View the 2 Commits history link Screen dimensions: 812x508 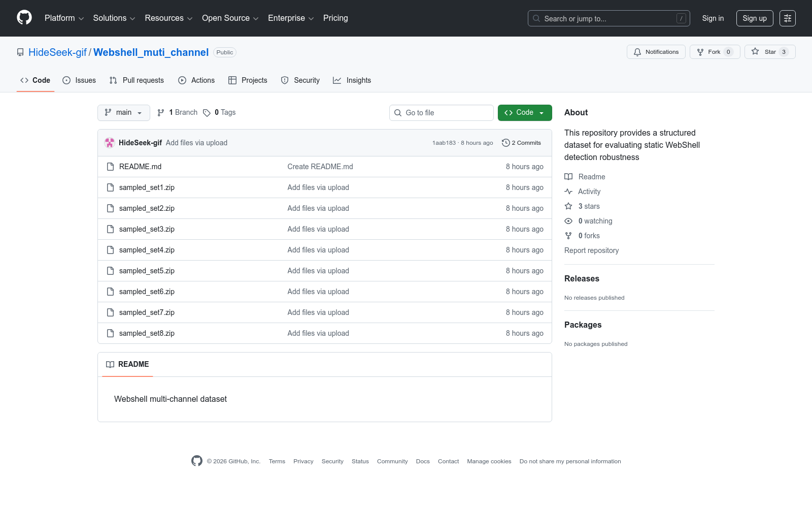point(521,143)
